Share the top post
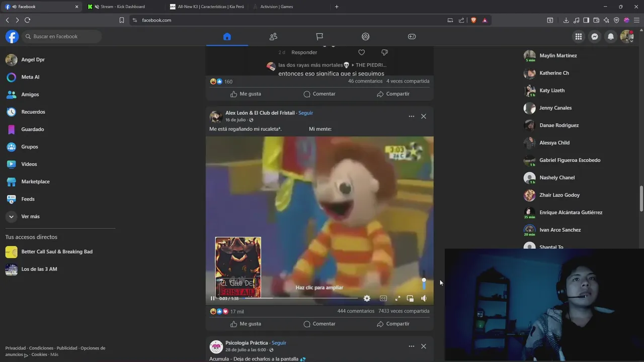Screen dimensions: 644x362 [x=393, y=94]
